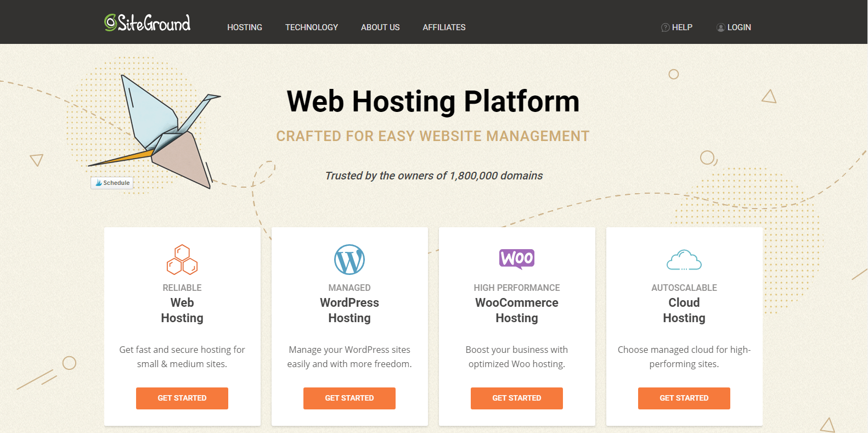This screenshot has height=433, width=868.
Task: Click 'Choose managed cloud' description
Action: (684, 357)
